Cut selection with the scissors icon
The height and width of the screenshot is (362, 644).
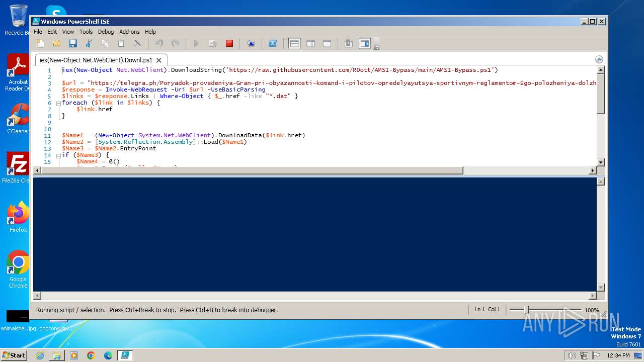pos(89,44)
